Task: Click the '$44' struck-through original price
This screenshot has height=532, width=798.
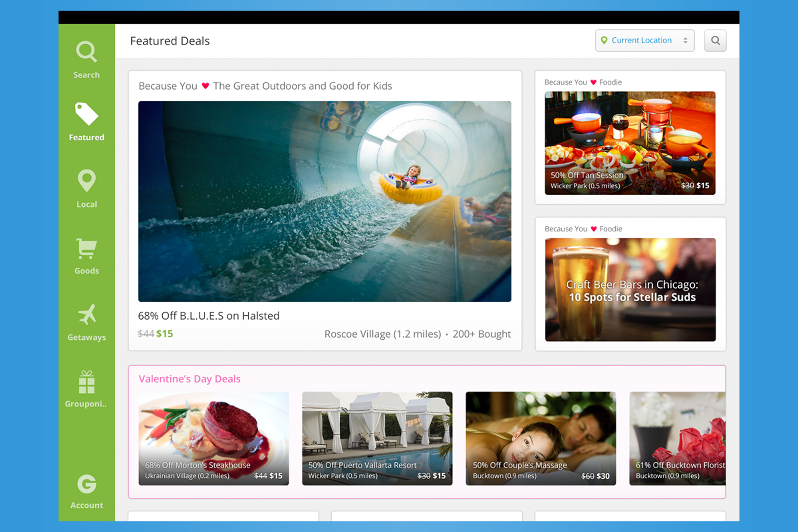Action: click(146, 334)
